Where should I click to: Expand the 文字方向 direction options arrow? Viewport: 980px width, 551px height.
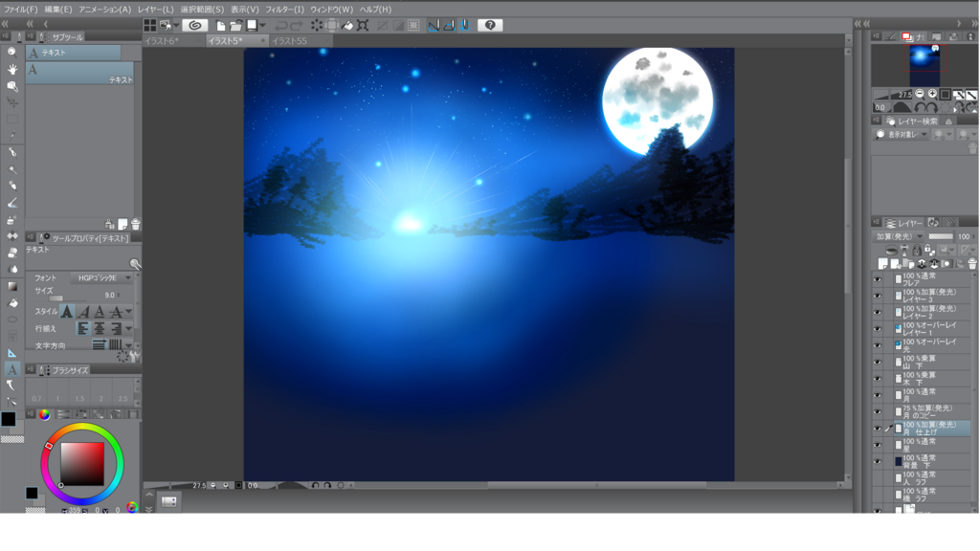click(129, 344)
